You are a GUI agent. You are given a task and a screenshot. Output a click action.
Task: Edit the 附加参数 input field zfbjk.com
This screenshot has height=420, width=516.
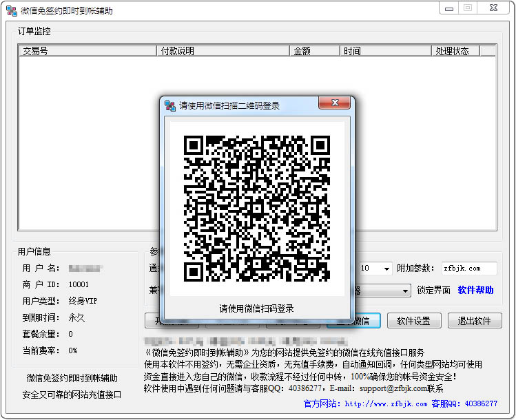coord(469,269)
